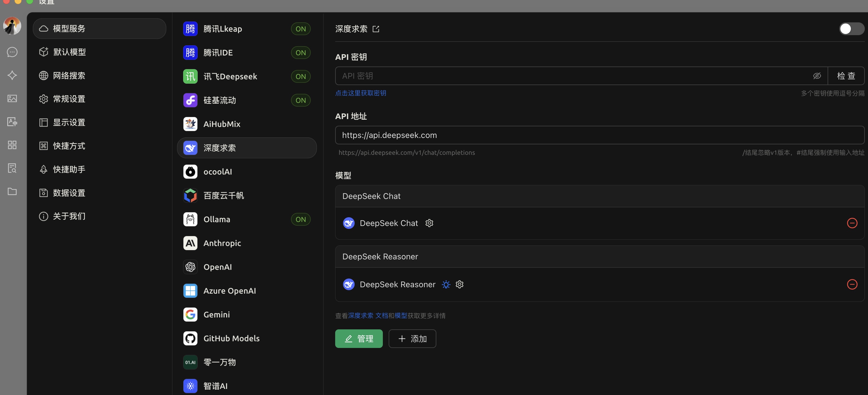Click the ocoolAI provider logo

(x=190, y=172)
